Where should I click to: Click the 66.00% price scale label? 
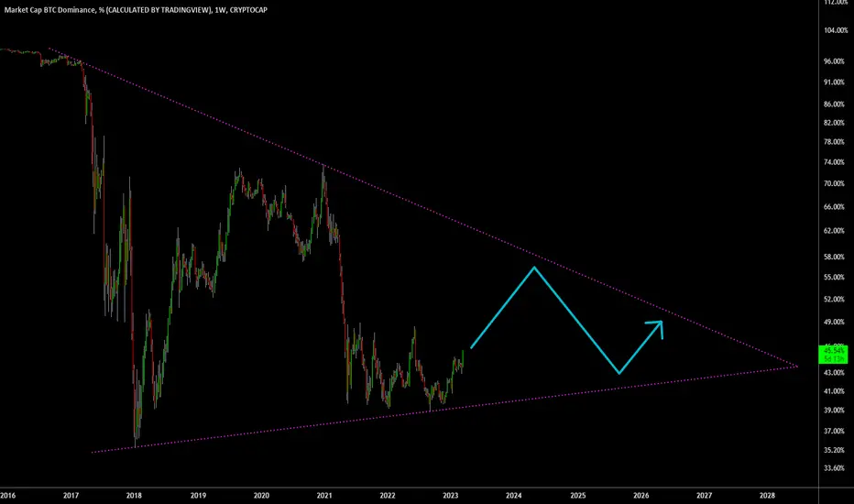pyautogui.click(x=835, y=207)
